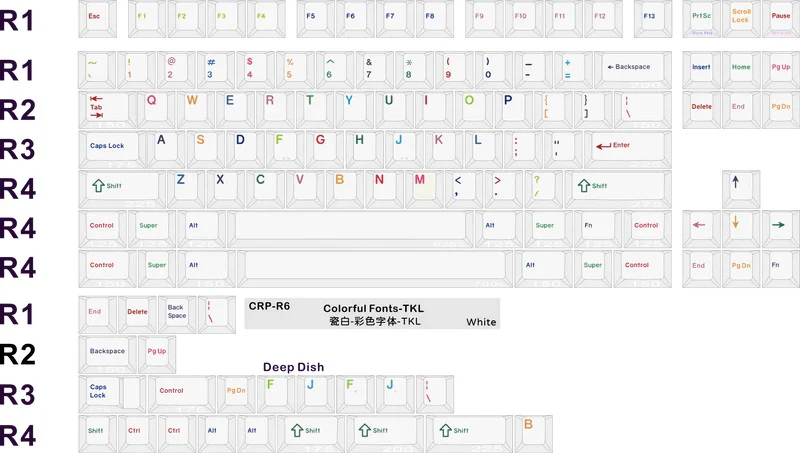Click the X keycap

click(x=227, y=189)
